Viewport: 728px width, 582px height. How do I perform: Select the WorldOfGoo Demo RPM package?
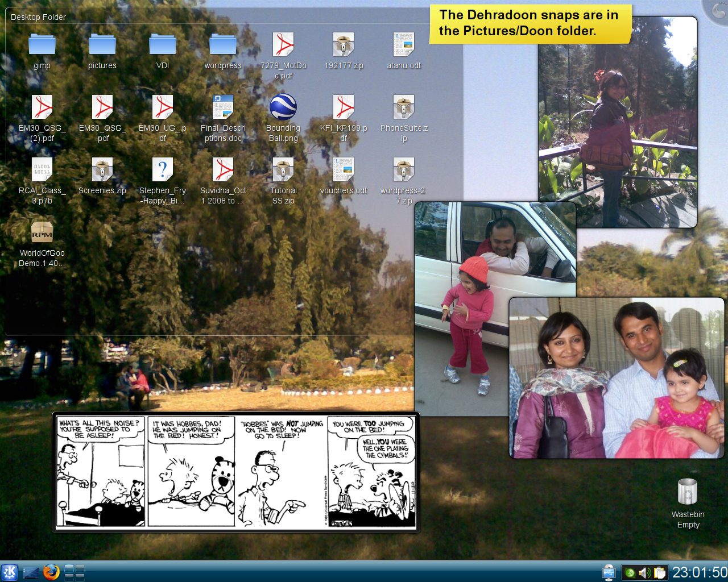pyautogui.click(x=42, y=232)
